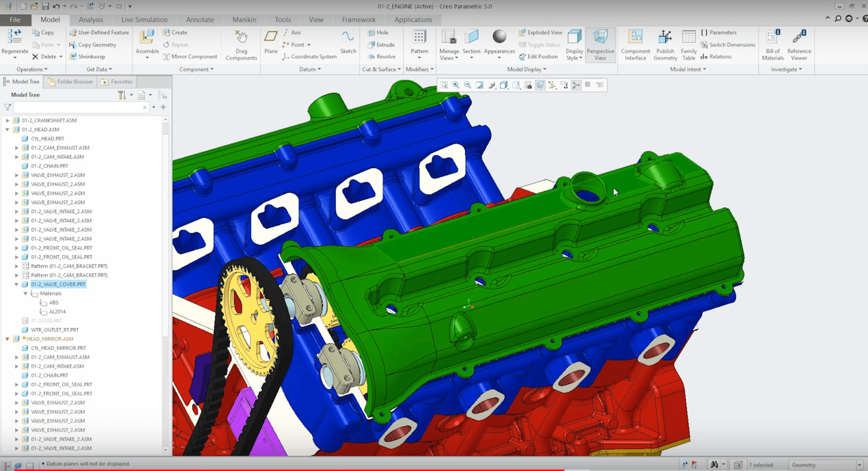Select the Extrude tool

tap(382, 44)
